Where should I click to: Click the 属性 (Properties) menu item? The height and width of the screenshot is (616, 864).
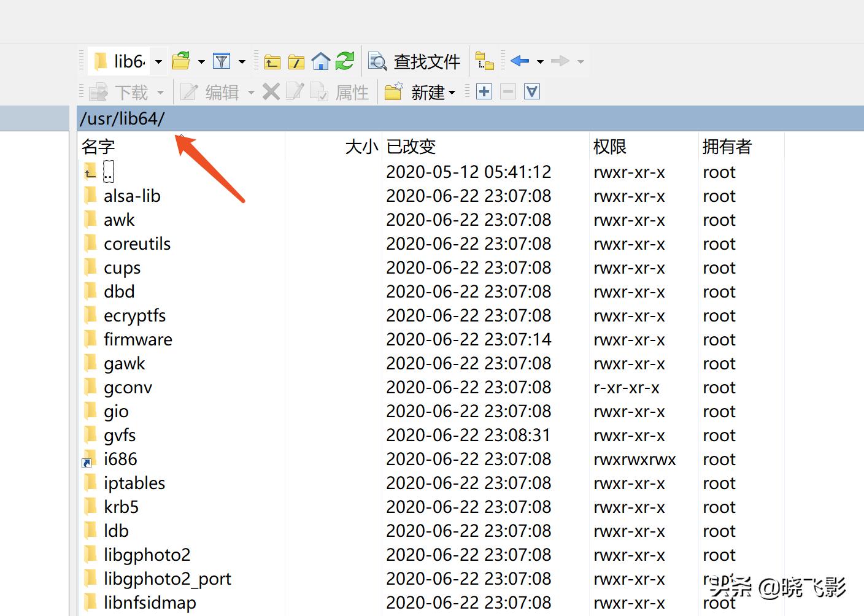click(352, 92)
